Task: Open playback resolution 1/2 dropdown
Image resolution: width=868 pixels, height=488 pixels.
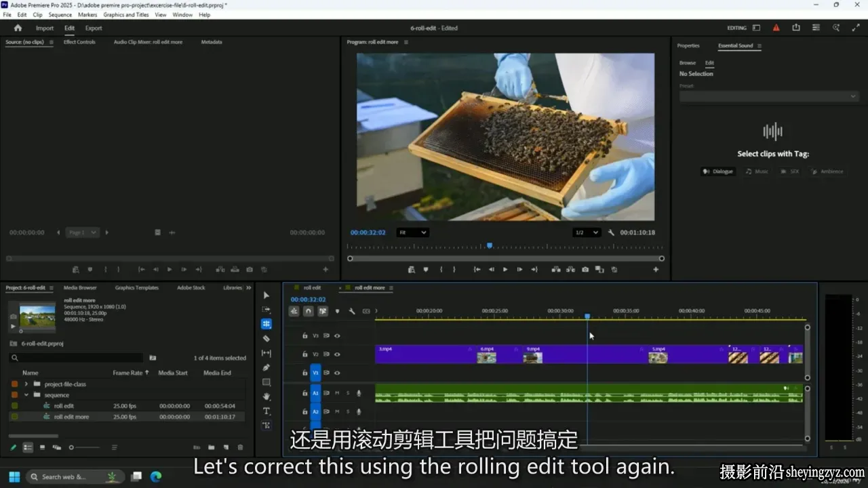Action: (x=587, y=232)
